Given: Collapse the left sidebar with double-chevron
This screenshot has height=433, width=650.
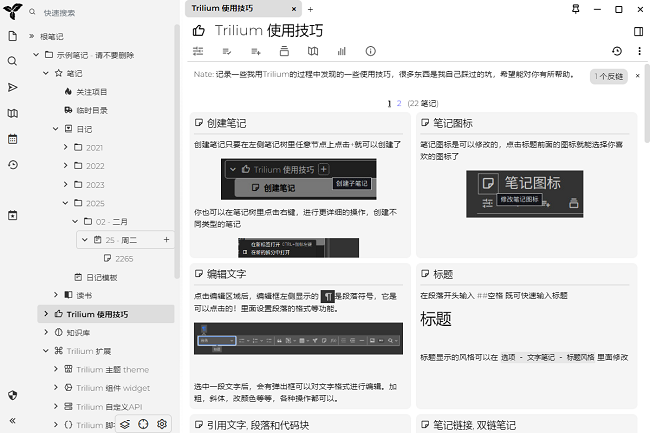Looking at the screenshot, I should 13,420.
